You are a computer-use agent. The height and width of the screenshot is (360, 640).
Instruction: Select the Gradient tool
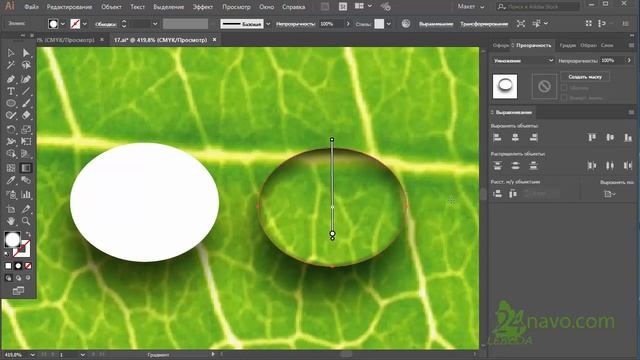[26, 168]
